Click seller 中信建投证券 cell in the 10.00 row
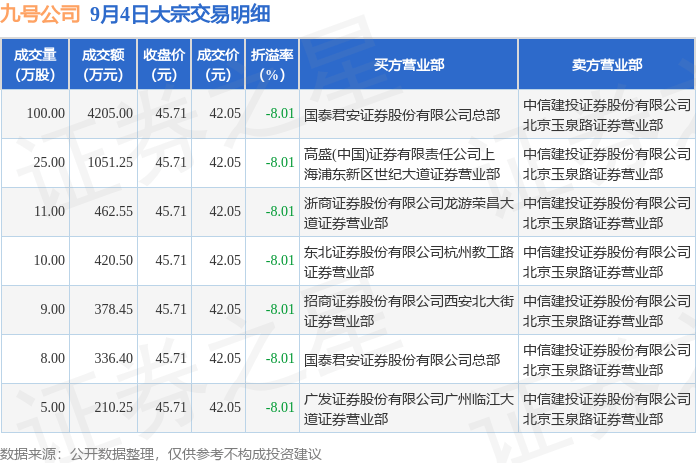The height and width of the screenshot is (463, 696). pos(607,262)
